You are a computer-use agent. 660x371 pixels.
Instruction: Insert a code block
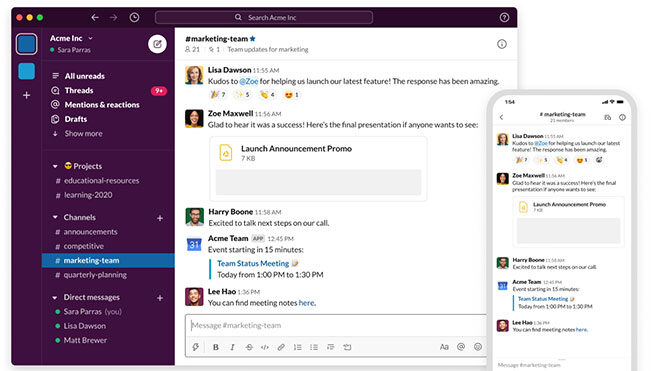(347, 347)
